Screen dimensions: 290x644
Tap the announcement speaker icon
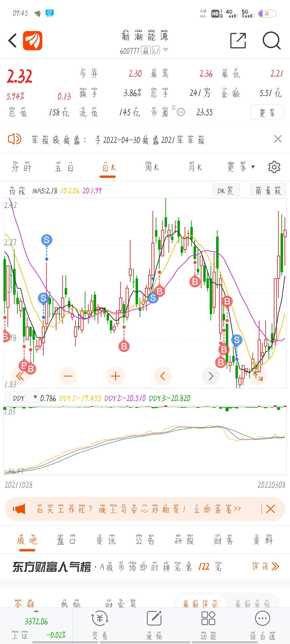(x=15, y=139)
